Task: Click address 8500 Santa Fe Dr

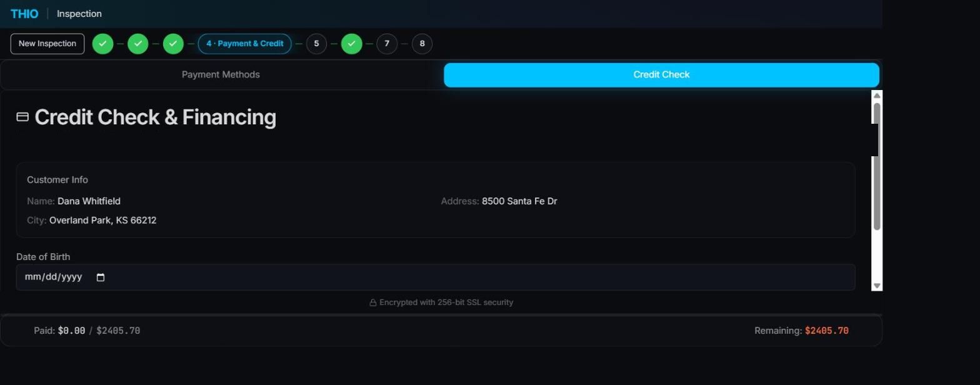Action: 519,201
